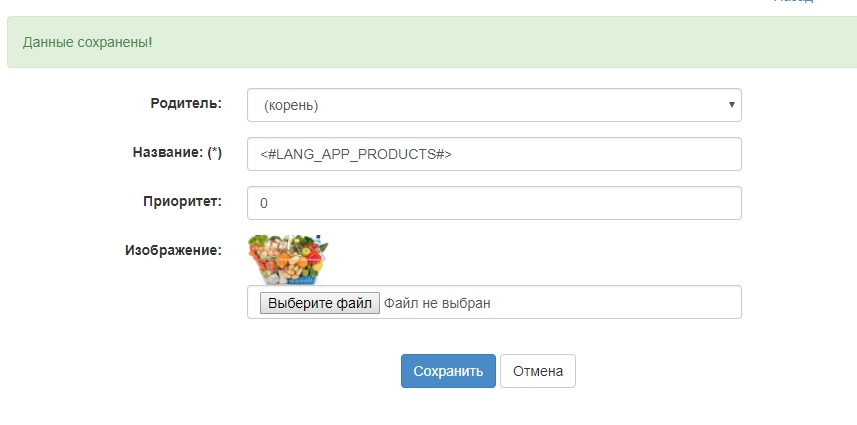Click the Приоритет label
The height and width of the screenshot is (425, 857).
(182, 201)
